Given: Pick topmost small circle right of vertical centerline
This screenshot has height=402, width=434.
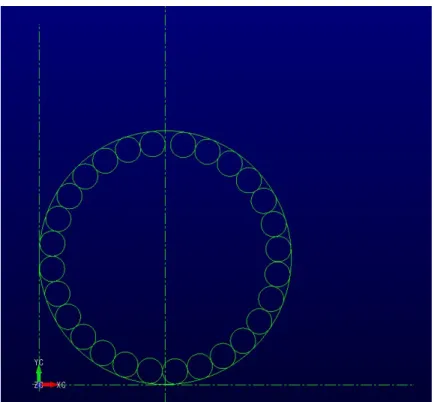Looking at the screenshot, I should (x=183, y=145).
